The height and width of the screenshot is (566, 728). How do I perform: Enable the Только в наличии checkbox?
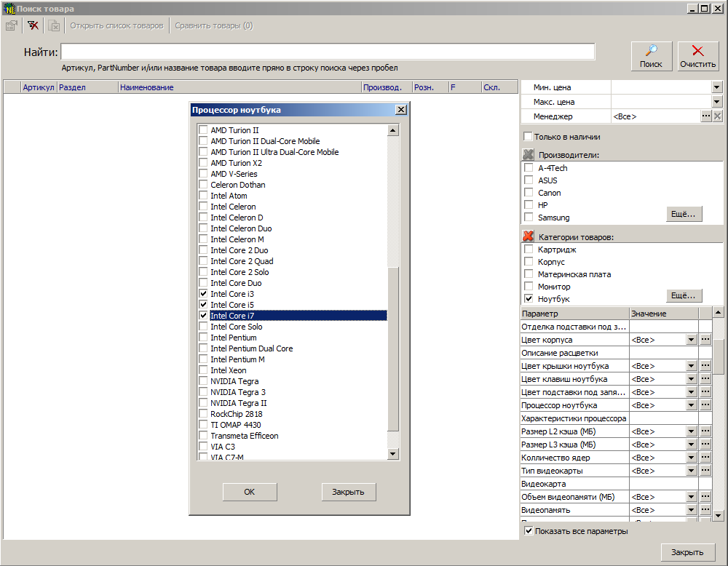coord(528,136)
